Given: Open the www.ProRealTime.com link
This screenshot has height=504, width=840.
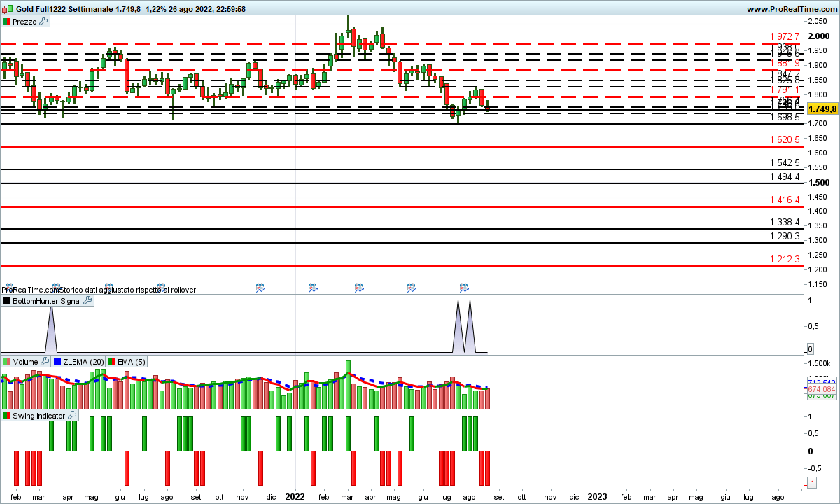Looking at the screenshot, I should (791, 9).
